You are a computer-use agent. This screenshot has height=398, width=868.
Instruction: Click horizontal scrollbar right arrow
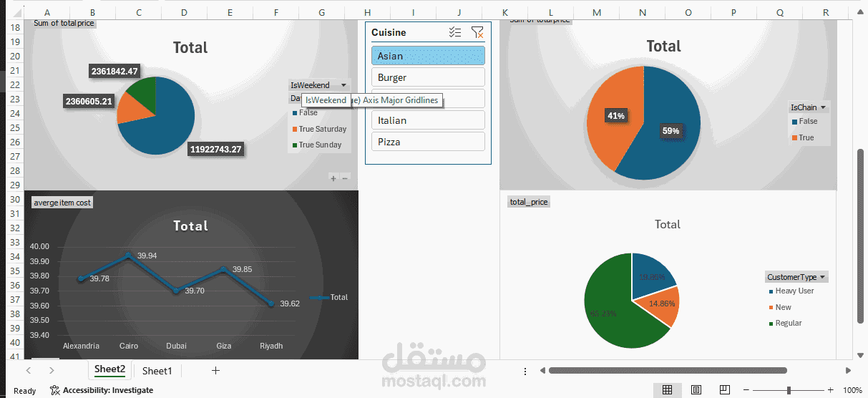pos(849,370)
